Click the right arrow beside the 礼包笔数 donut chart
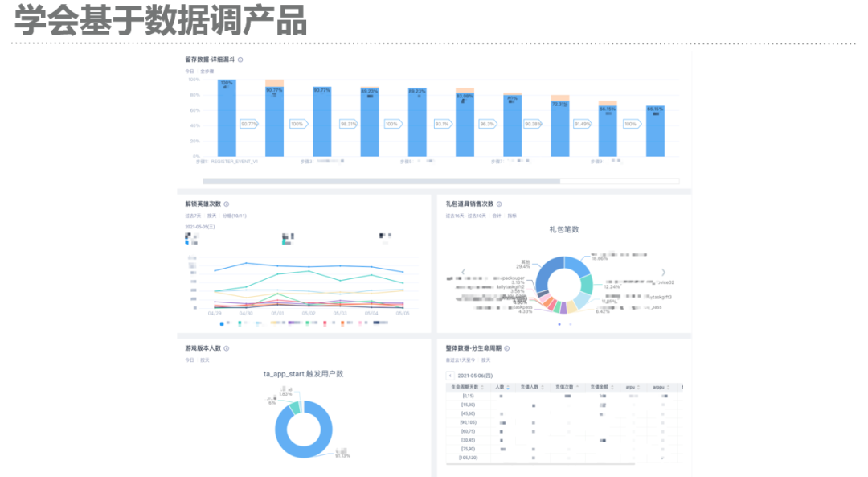This screenshot has width=868, height=477. (x=662, y=270)
